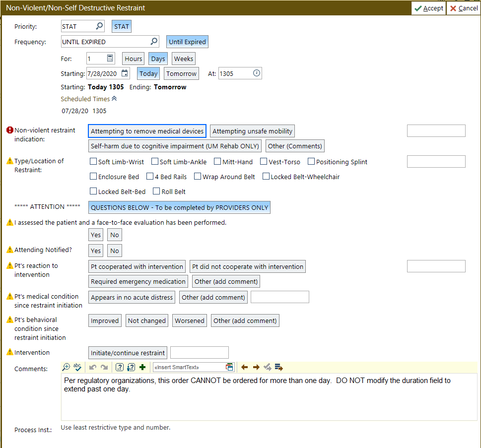The height and width of the screenshot is (448, 481).
Task: Collapse the Scheduled Times section
Action: pyautogui.click(x=115, y=98)
